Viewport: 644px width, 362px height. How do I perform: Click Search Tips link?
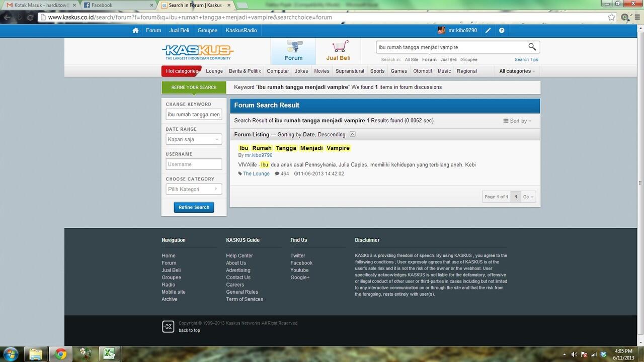[526, 60]
